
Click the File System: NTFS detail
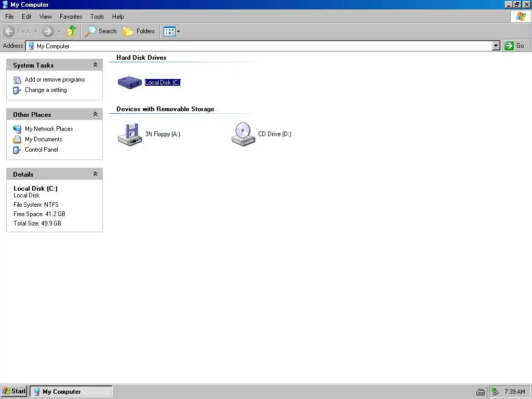coord(36,205)
